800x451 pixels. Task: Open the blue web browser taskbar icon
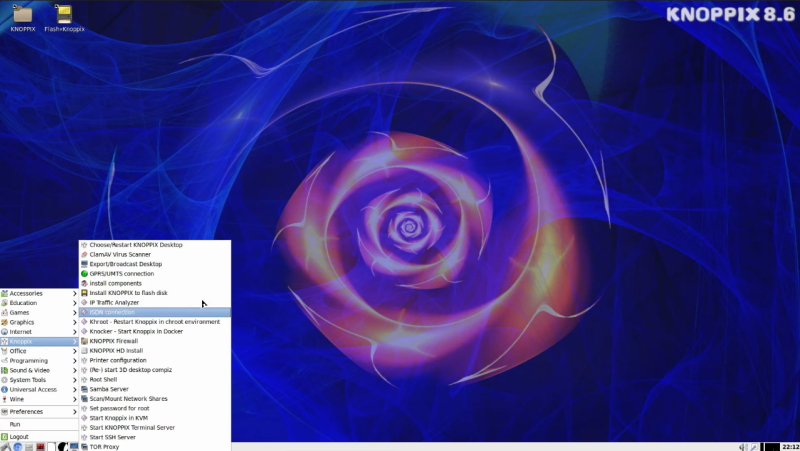pyautogui.click(x=17, y=447)
